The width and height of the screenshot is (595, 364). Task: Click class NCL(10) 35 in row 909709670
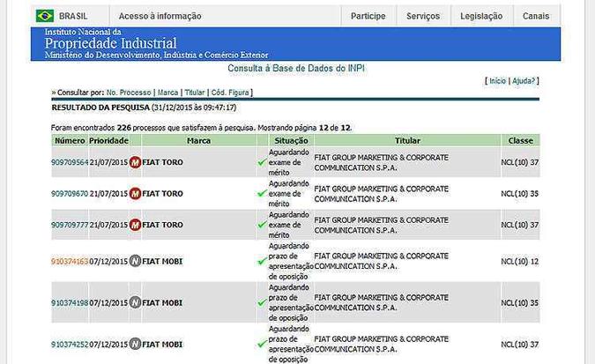[x=520, y=194]
